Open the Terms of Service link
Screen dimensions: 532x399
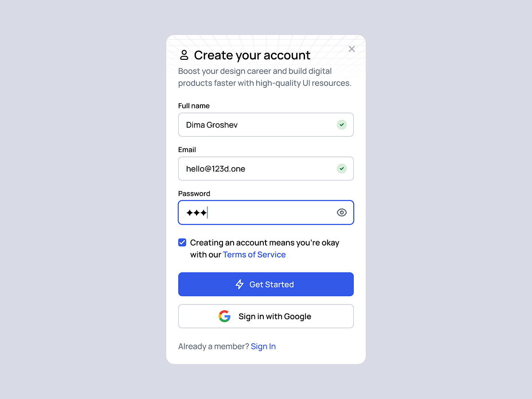(x=254, y=254)
